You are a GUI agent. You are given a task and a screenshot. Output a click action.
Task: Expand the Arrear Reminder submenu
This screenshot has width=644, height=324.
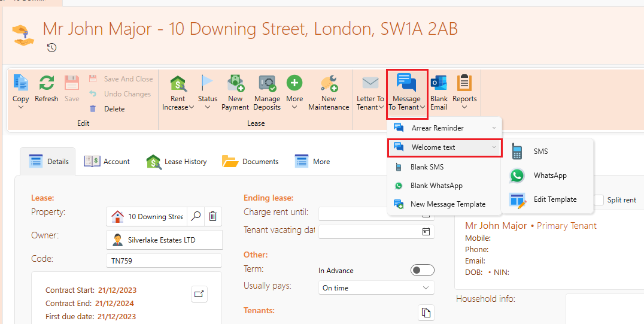pyautogui.click(x=444, y=128)
